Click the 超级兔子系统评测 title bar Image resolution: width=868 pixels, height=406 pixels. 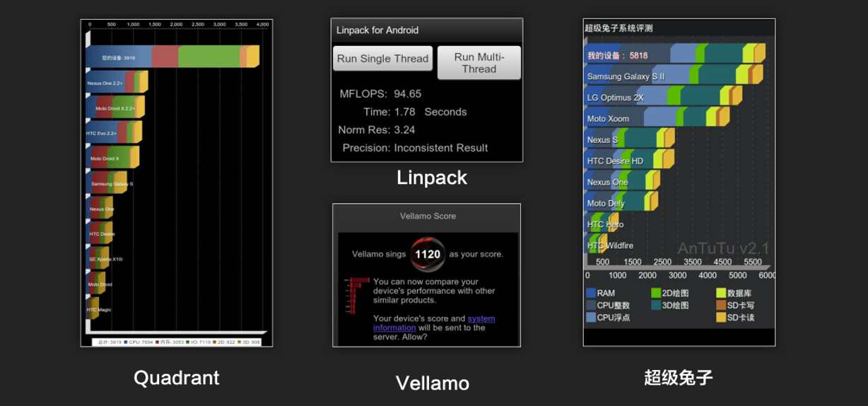click(x=679, y=28)
